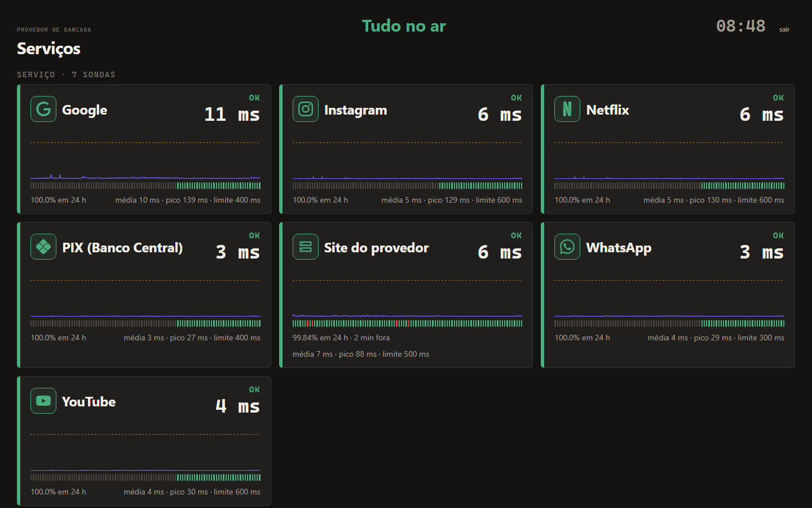Click the Netflix uptime history bar
Screen dimensions: 812x508
coord(669,186)
